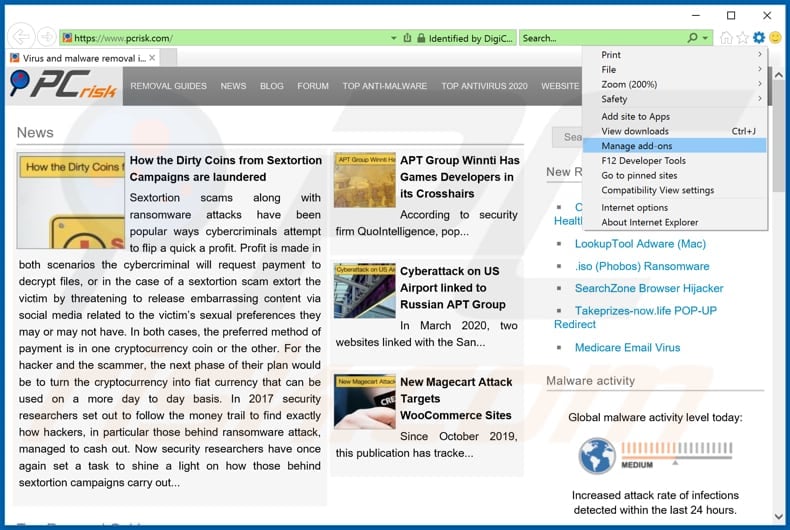
Task: Open APT Group Winnti article headline
Action: 459,177
